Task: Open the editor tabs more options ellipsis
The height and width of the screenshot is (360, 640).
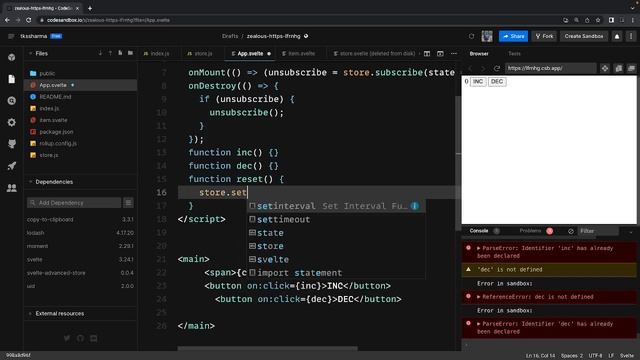Action: (x=454, y=53)
